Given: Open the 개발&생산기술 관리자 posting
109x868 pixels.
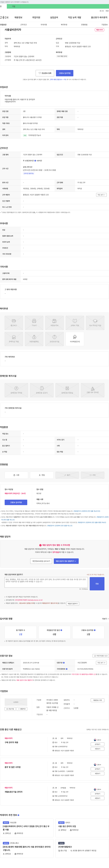Looking at the screenshot, I should click(14, 792).
